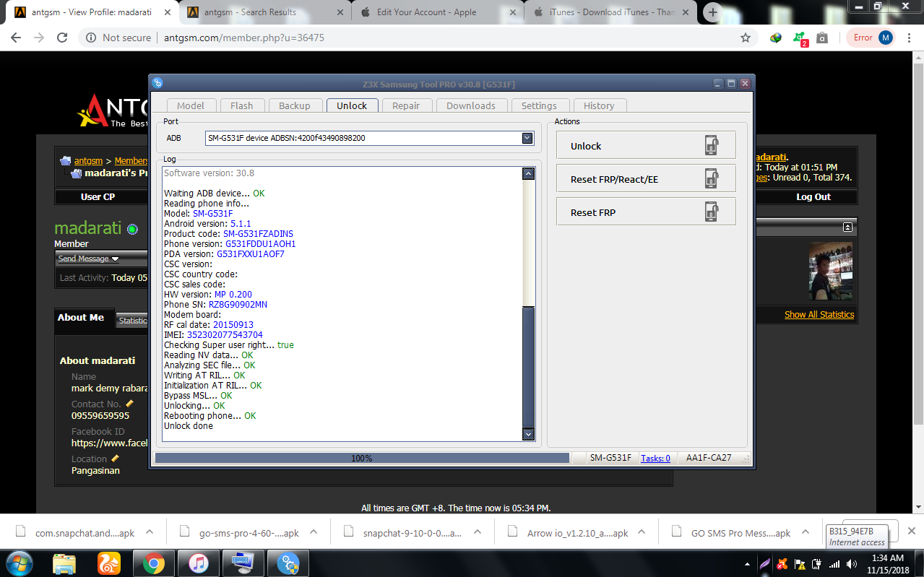
Task: Open Arrow io_v1.2.10 apk options arrow
Action: tap(642, 532)
